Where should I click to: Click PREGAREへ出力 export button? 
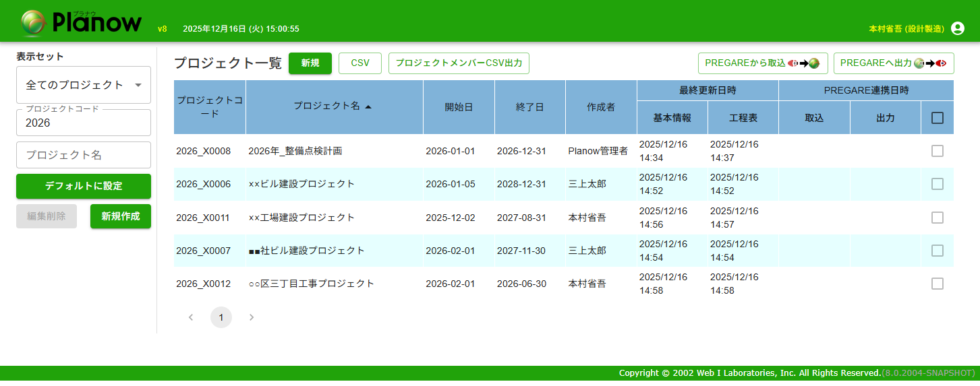click(x=893, y=63)
